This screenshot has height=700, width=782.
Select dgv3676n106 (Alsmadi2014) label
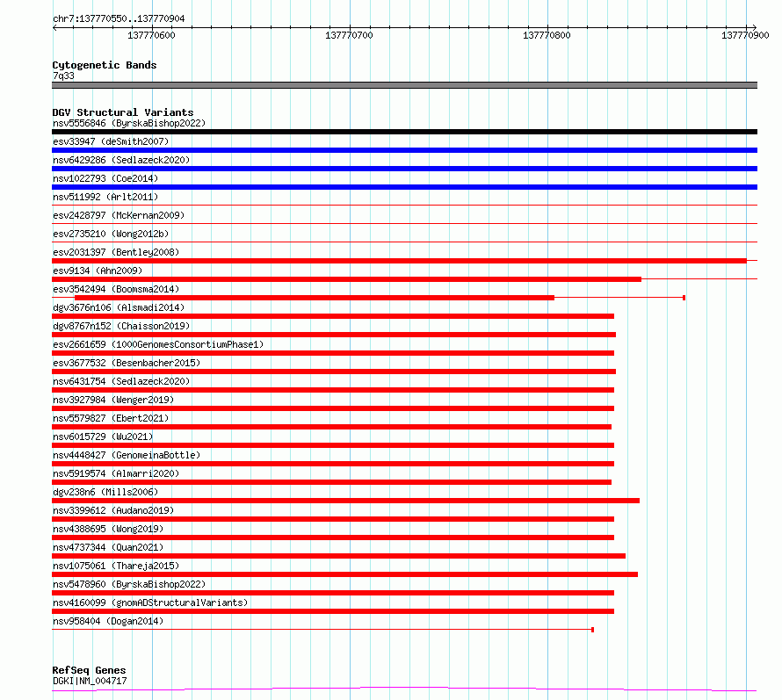coord(119,307)
